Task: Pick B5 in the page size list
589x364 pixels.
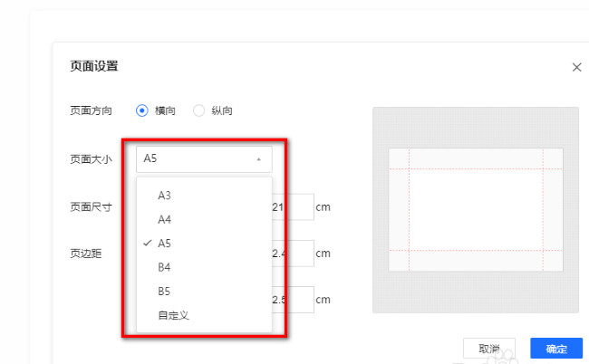Action: pyautogui.click(x=165, y=292)
